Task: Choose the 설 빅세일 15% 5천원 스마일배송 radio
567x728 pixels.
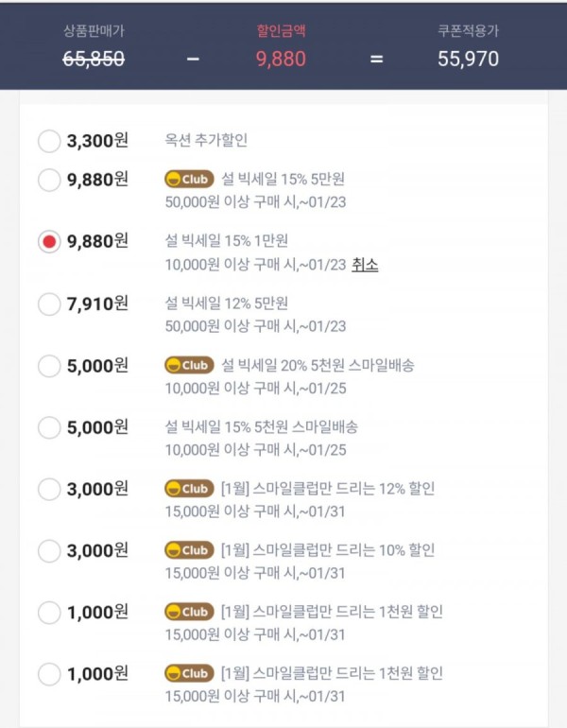Action: point(49,427)
